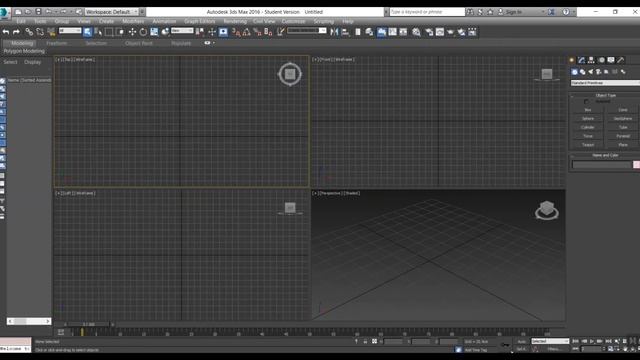The height and width of the screenshot is (360, 640).
Task: Click the time slider handle
Action: pos(88,324)
